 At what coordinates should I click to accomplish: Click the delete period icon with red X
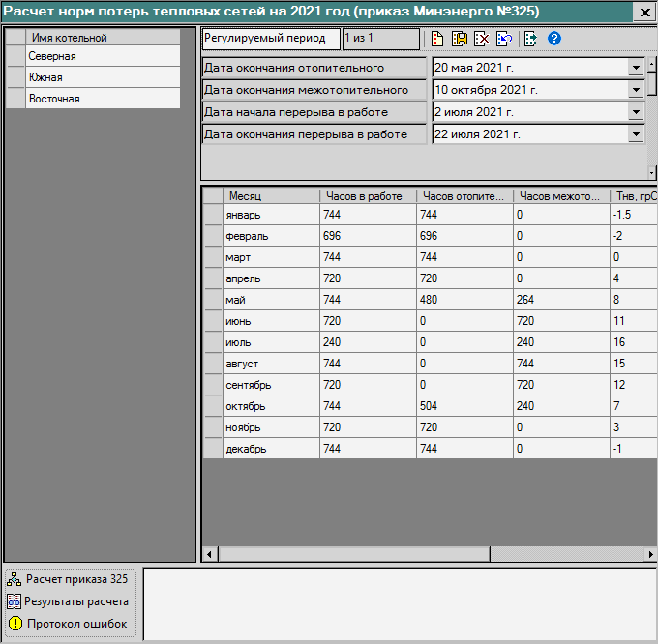[x=481, y=40]
